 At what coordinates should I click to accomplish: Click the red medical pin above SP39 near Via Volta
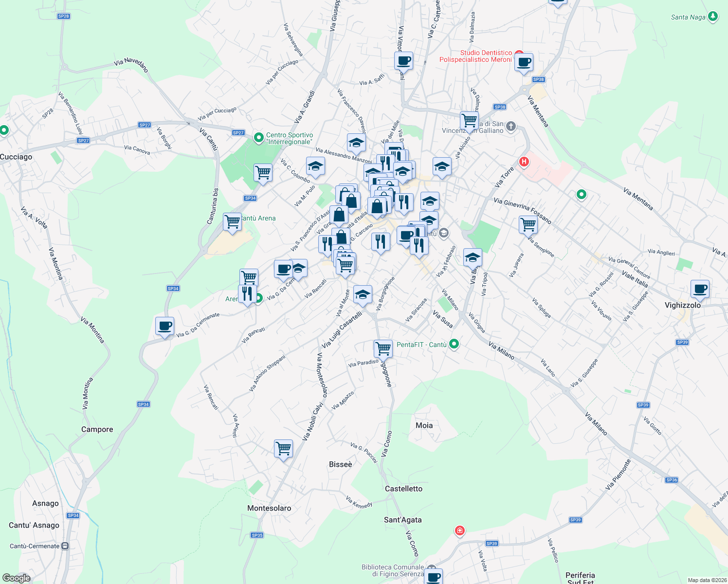point(459,530)
